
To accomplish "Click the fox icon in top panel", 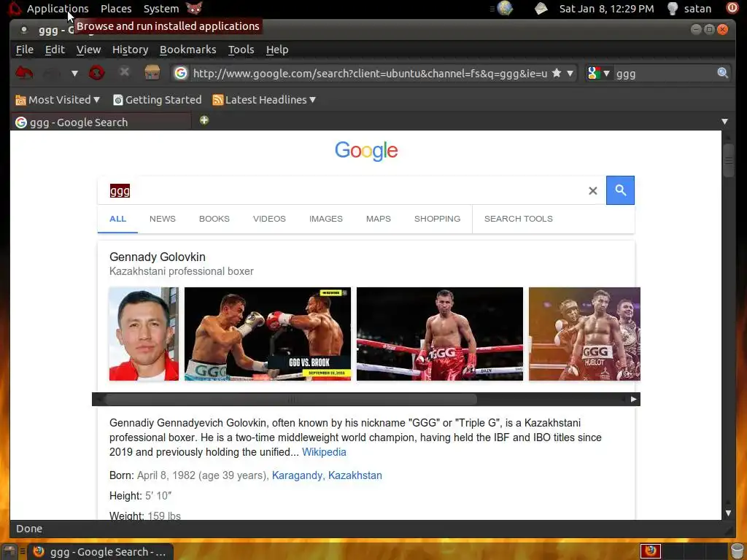I will [194, 8].
